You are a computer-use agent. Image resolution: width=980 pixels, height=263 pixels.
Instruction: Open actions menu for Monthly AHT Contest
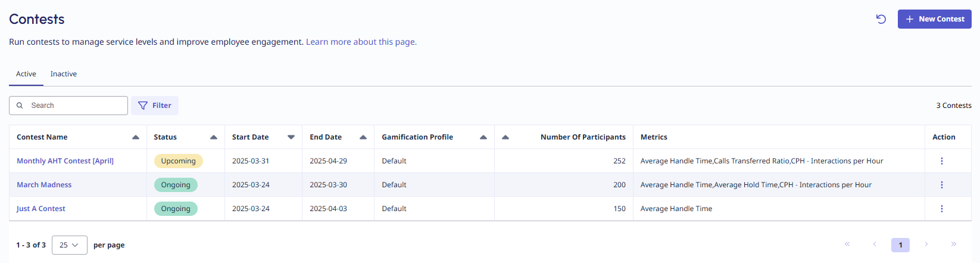coord(941,161)
